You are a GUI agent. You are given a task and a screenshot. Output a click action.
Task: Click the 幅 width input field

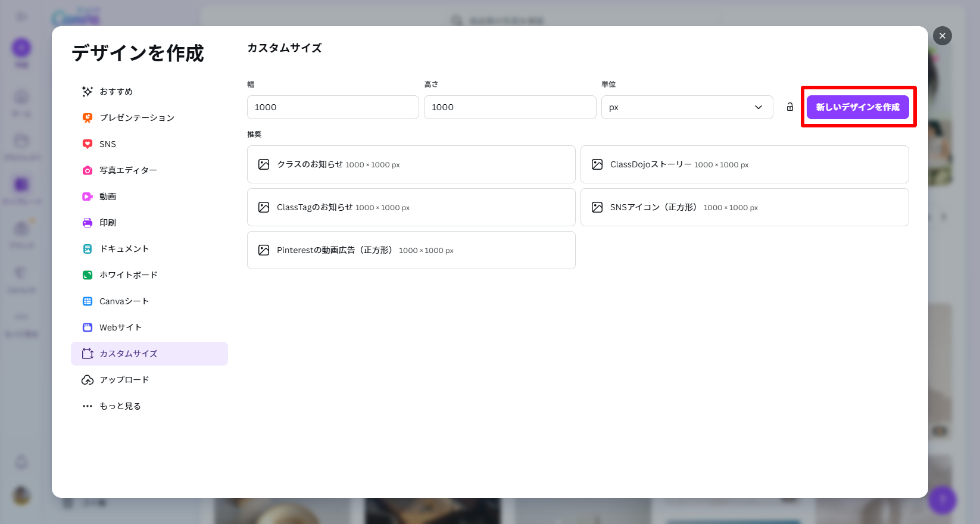332,107
